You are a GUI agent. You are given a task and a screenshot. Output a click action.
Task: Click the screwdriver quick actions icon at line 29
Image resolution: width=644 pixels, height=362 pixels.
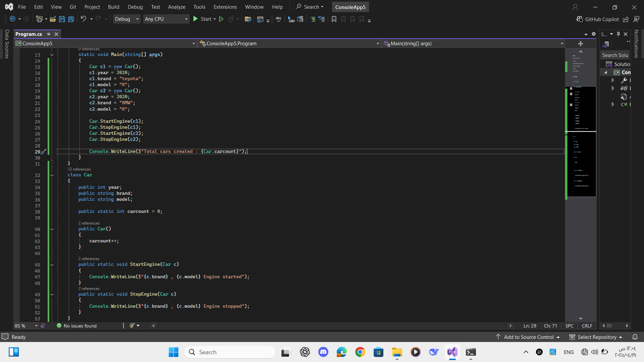43,152
